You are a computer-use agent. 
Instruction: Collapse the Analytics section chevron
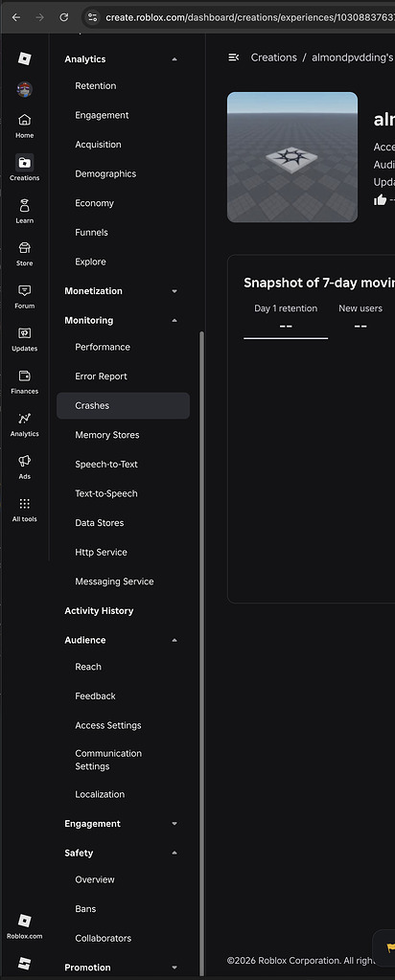[174, 59]
